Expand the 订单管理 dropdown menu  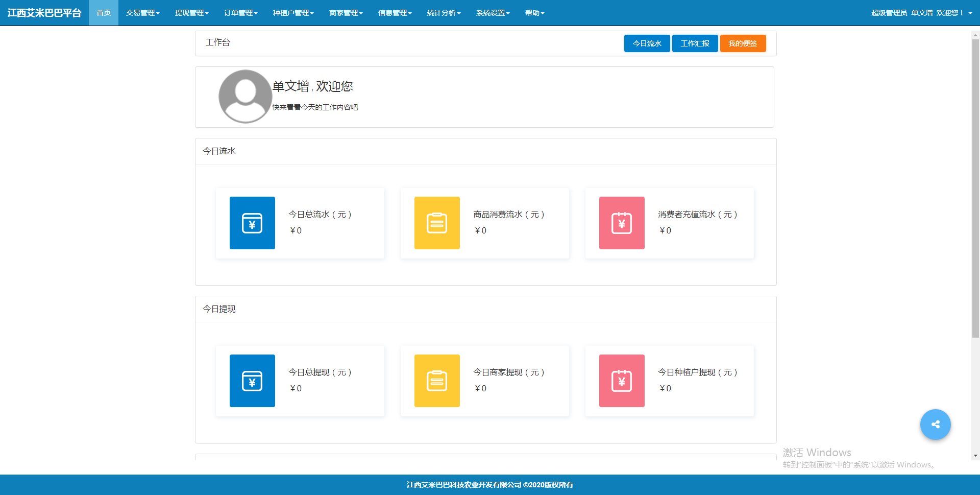click(x=240, y=13)
